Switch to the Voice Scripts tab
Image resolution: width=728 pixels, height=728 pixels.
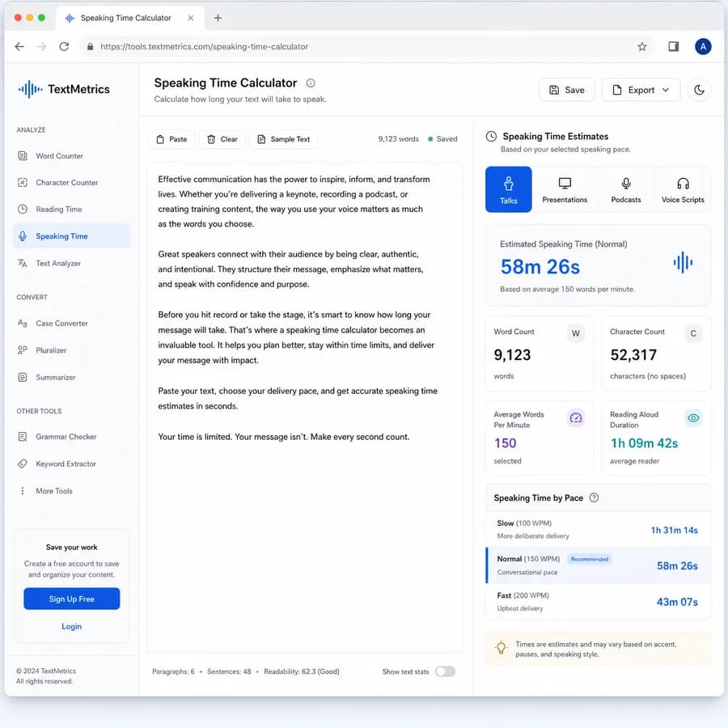683,189
